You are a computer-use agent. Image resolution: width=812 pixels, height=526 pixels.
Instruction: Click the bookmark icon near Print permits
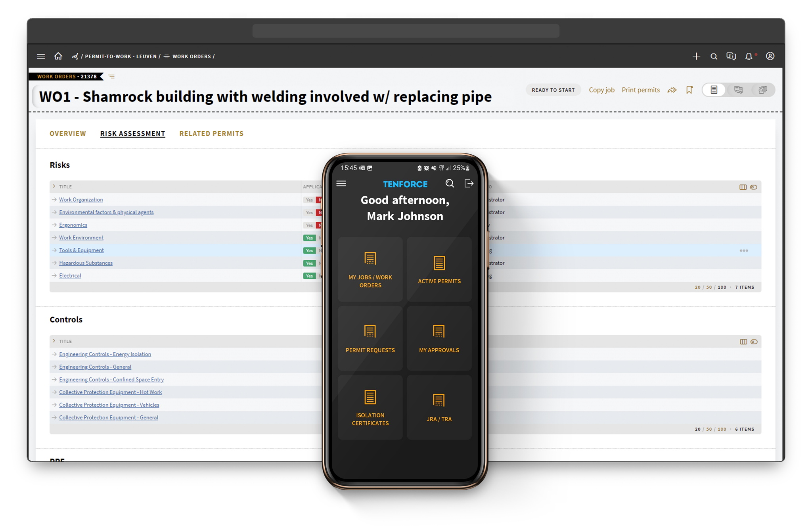(x=689, y=90)
